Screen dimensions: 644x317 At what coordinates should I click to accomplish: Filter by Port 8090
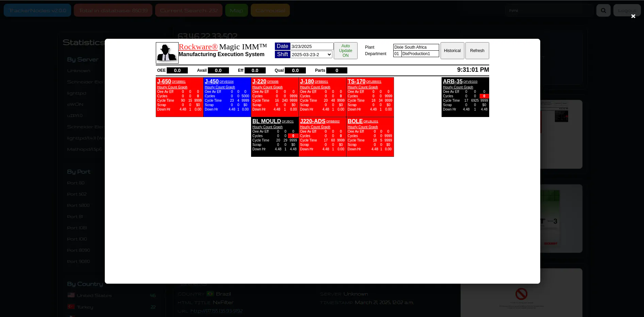tap(79, 250)
